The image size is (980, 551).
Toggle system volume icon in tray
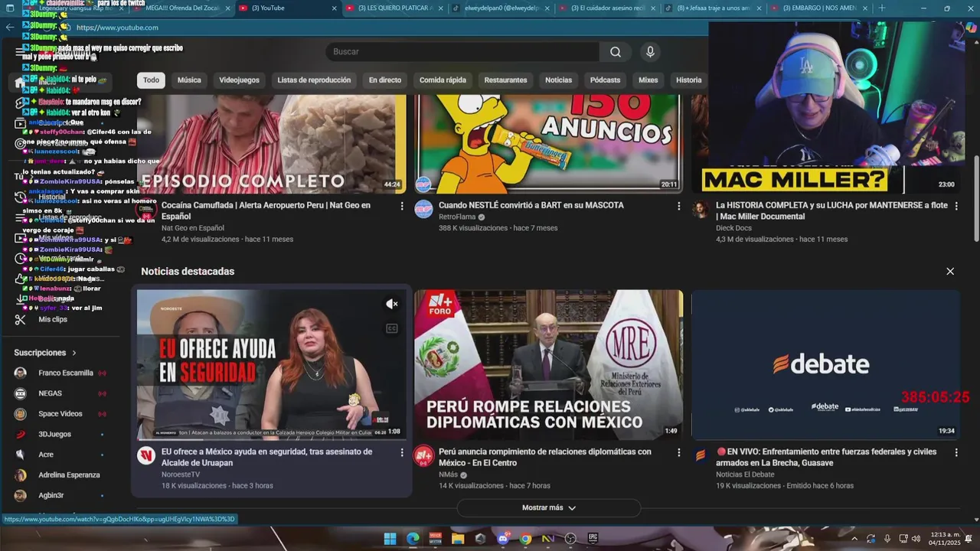916,539
